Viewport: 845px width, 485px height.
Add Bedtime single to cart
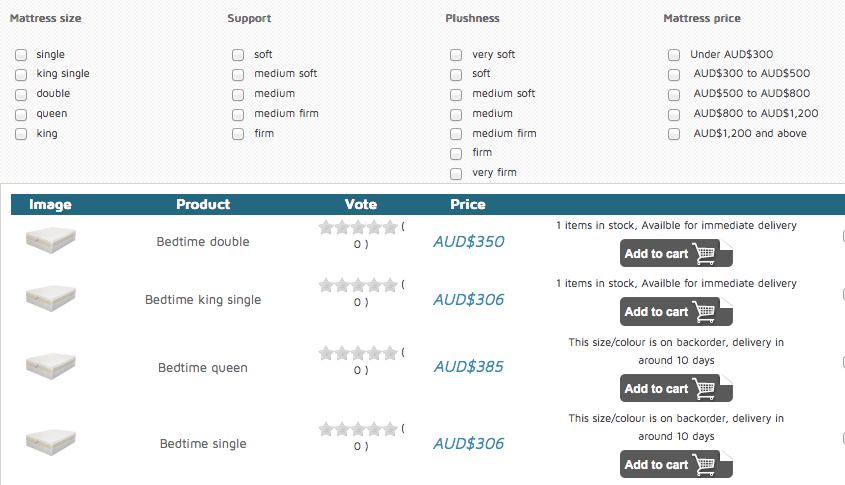(676, 464)
